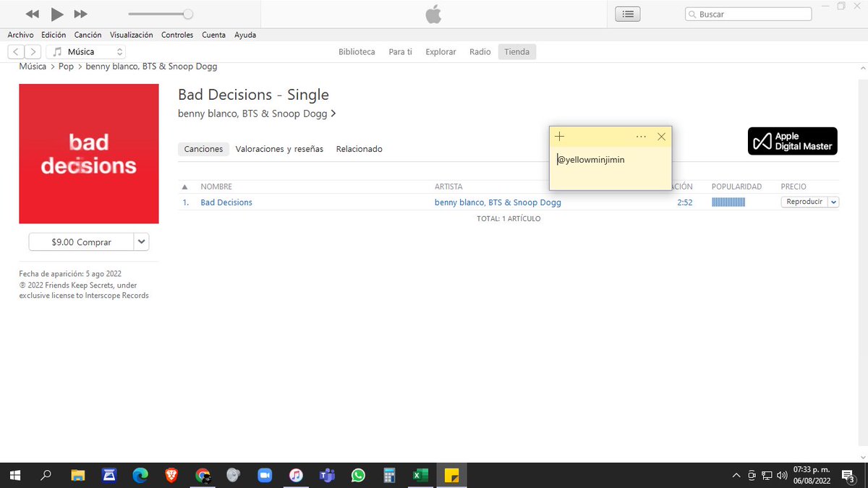Open Excel from the taskbar
The width and height of the screenshot is (868, 488).
pyautogui.click(x=420, y=475)
